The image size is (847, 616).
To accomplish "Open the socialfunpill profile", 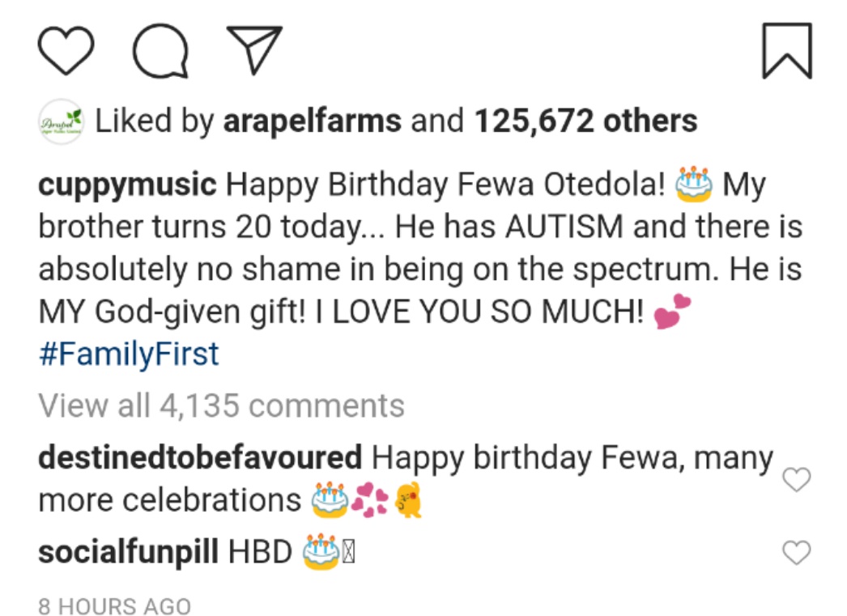I will pos(128,552).
